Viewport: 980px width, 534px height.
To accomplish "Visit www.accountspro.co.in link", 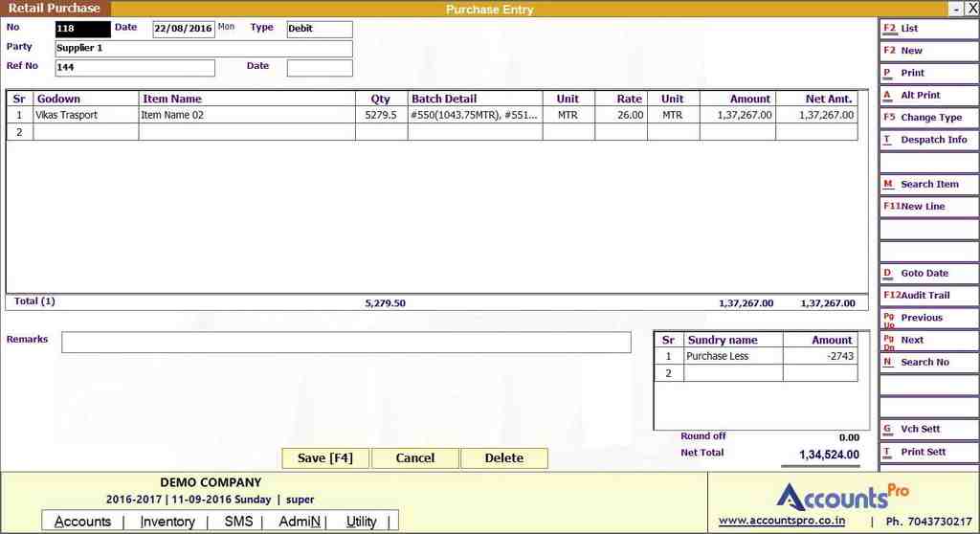I will coord(781,522).
